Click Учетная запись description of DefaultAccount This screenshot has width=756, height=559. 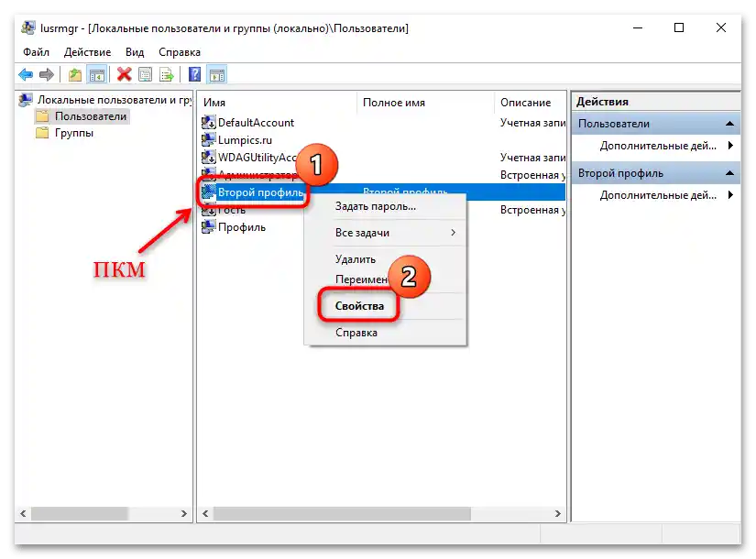[x=532, y=123]
